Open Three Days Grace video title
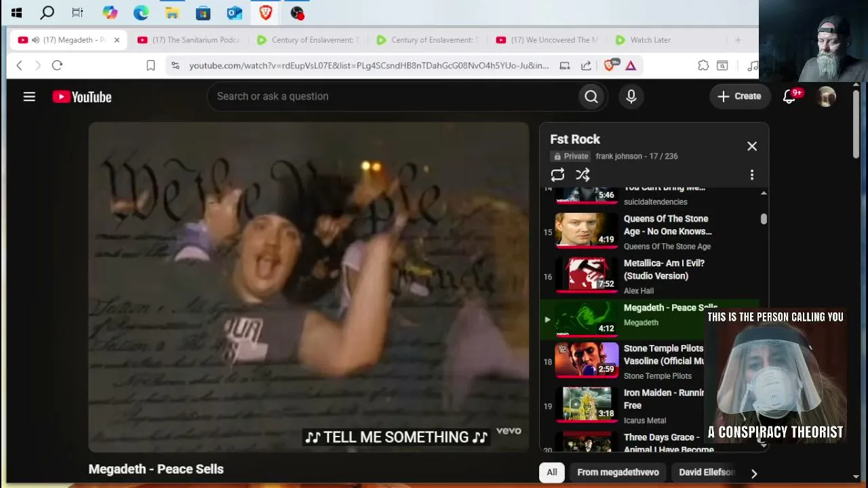Screen dimensions: 868x488 click(669, 443)
